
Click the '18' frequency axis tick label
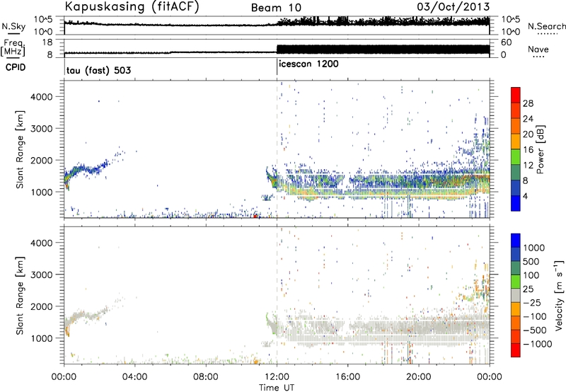47,42
